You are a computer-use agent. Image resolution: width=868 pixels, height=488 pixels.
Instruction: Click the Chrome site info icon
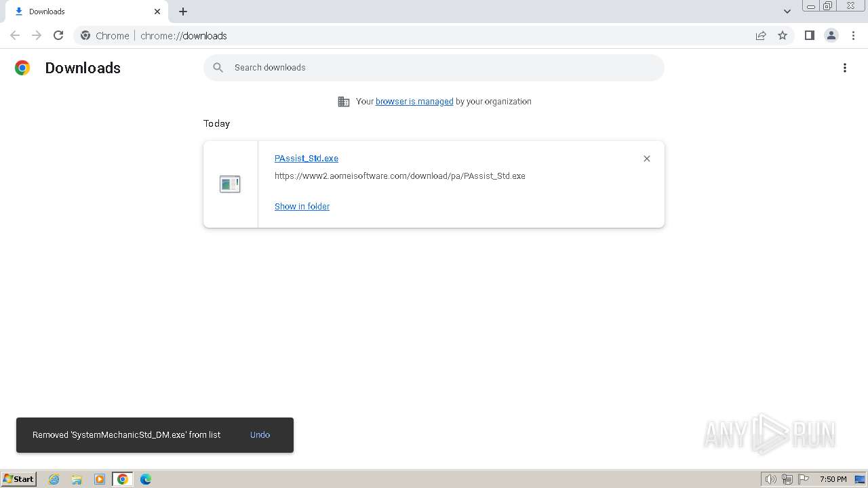click(85, 35)
